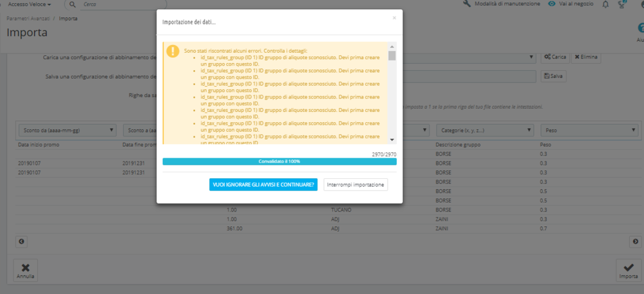Viewport: 644px width, 294px height.
Task: Open notifications bell icon
Action: tap(605, 4)
